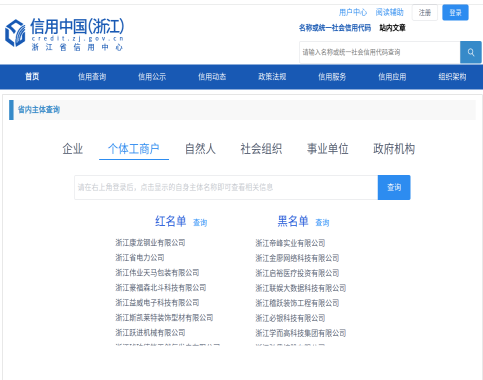
Task: Click the 省内主体查询 section title
Action: pos(39,109)
